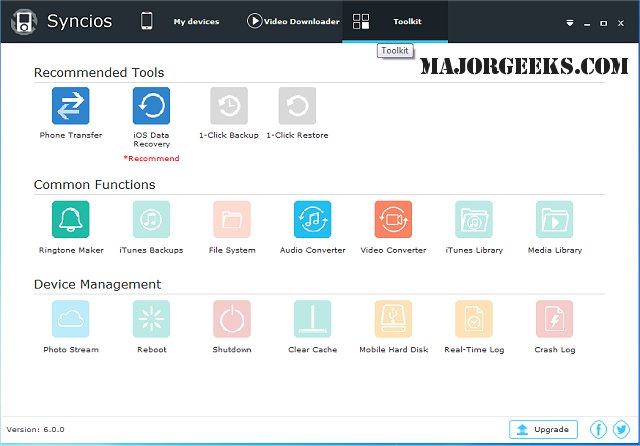The height and width of the screenshot is (446, 640).
Task: Launch iOS Data Recovery tool
Action: coord(151,106)
